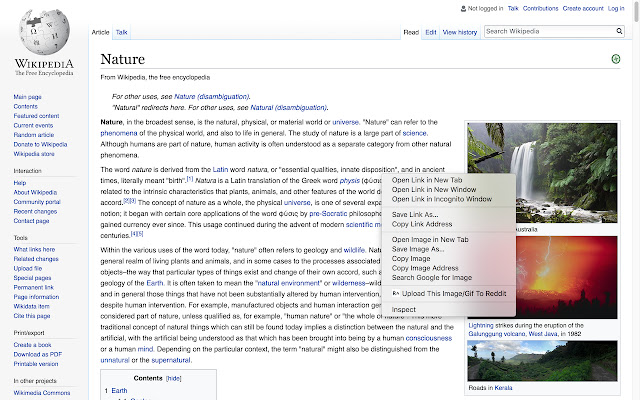Click the Reddit upload extension icon
640x400 pixels.
pyautogui.click(x=396, y=293)
